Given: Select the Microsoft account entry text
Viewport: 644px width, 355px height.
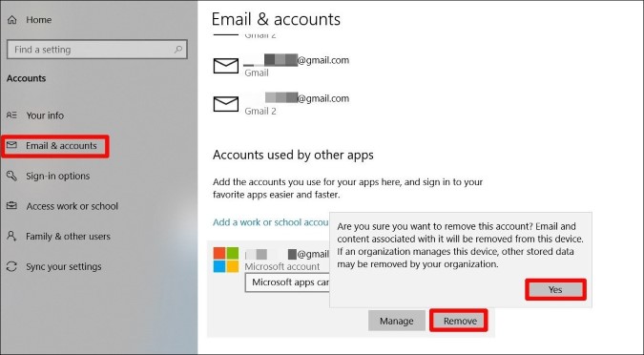Looking at the screenshot, I should (x=282, y=266).
